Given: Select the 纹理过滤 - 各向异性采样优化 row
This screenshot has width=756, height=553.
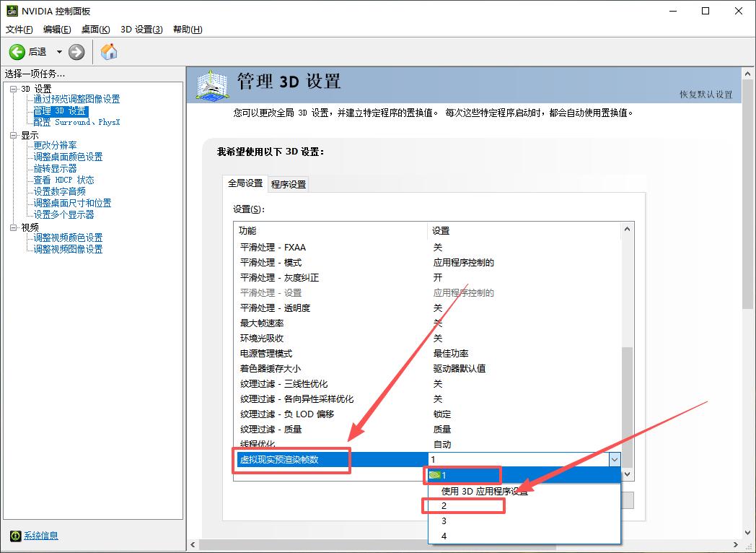Looking at the screenshot, I should point(427,399).
